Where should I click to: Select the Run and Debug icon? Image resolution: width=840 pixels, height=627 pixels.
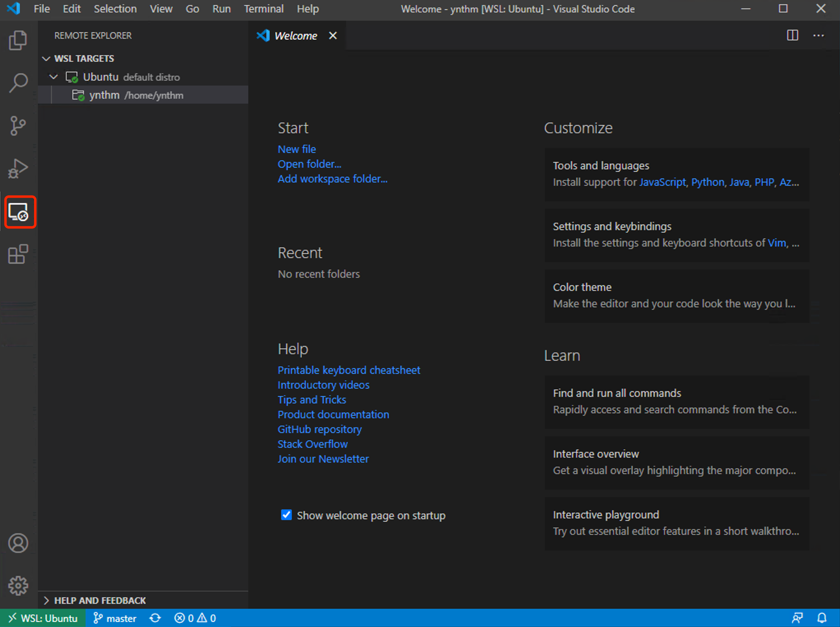point(18,168)
